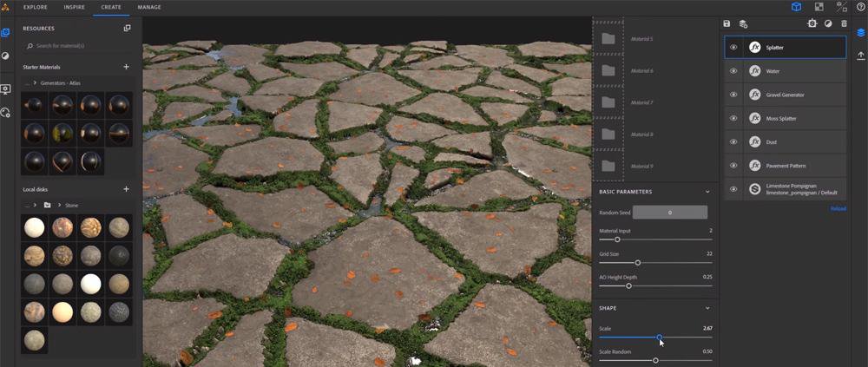This screenshot has width=868, height=367.
Task: Open the Explore tab
Action: (x=36, y=7)
